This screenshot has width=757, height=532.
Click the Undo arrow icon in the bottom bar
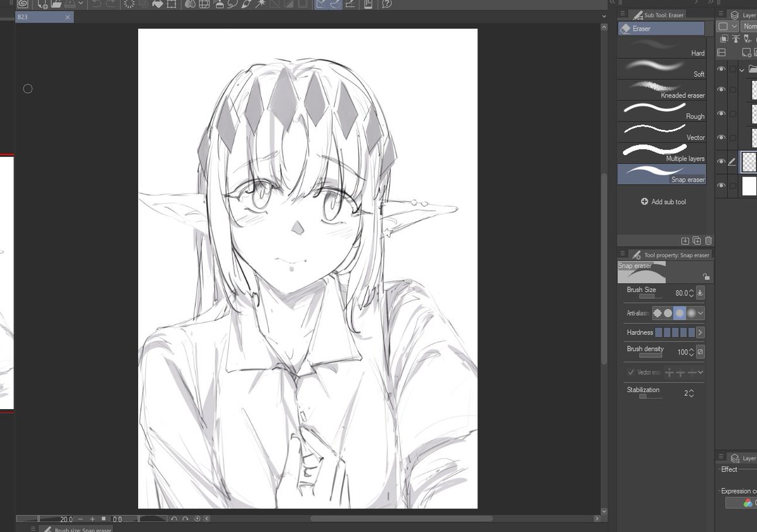coord(174,518)
